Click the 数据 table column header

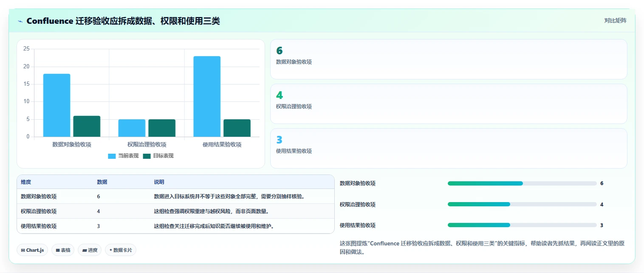102,182
